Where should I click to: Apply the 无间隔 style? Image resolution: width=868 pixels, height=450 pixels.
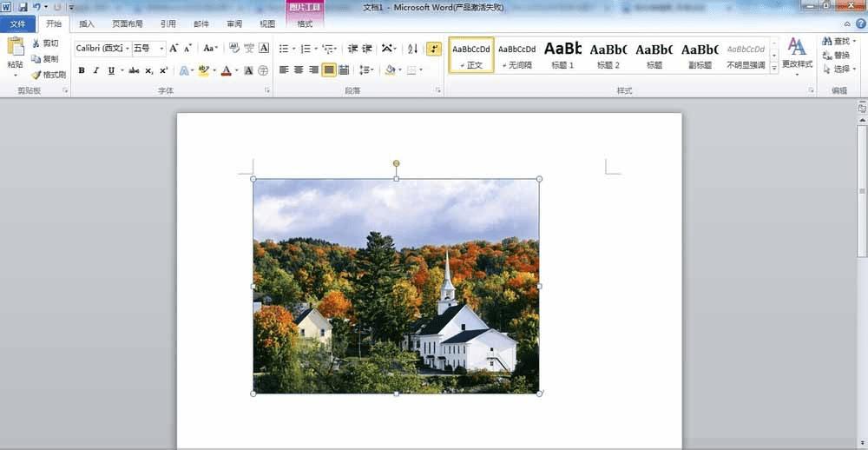517,55
